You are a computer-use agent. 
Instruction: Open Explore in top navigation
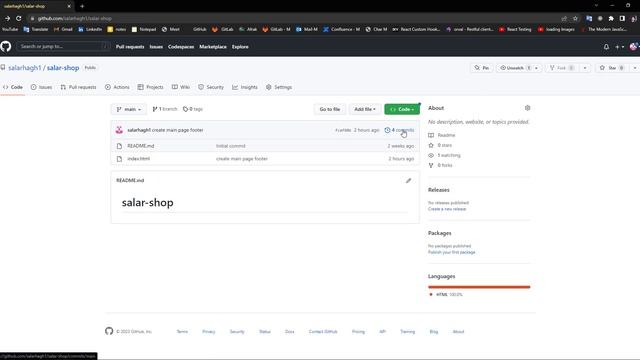[240, 47]
